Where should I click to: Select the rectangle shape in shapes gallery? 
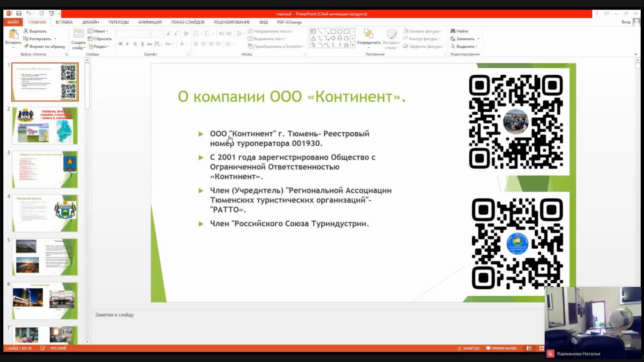tap(333, 32)
